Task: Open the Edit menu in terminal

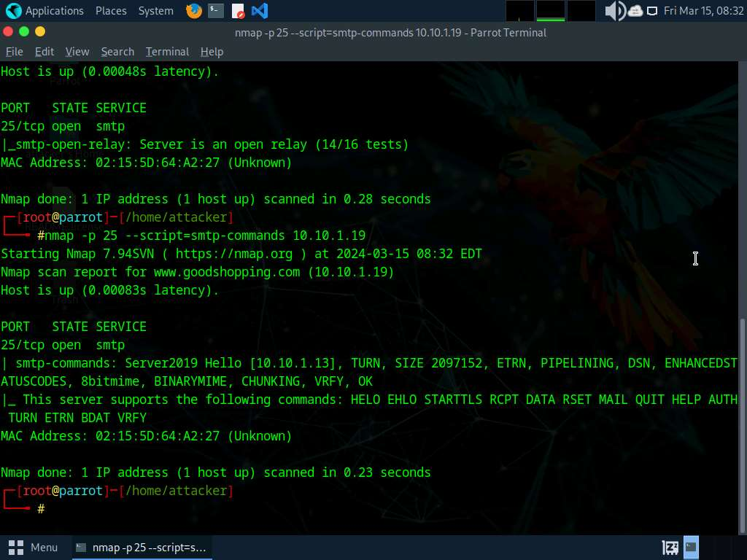Action: pyautogui.click(x=44, y=52)
